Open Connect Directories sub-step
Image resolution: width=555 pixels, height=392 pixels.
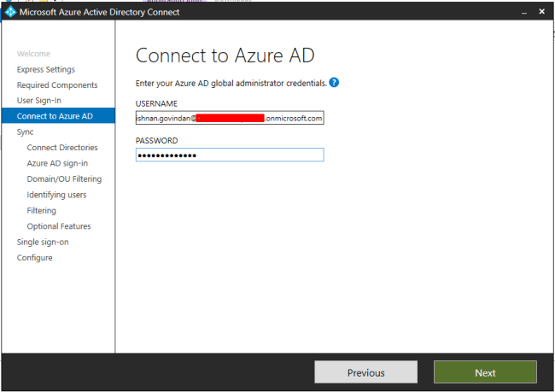[62, 147]
